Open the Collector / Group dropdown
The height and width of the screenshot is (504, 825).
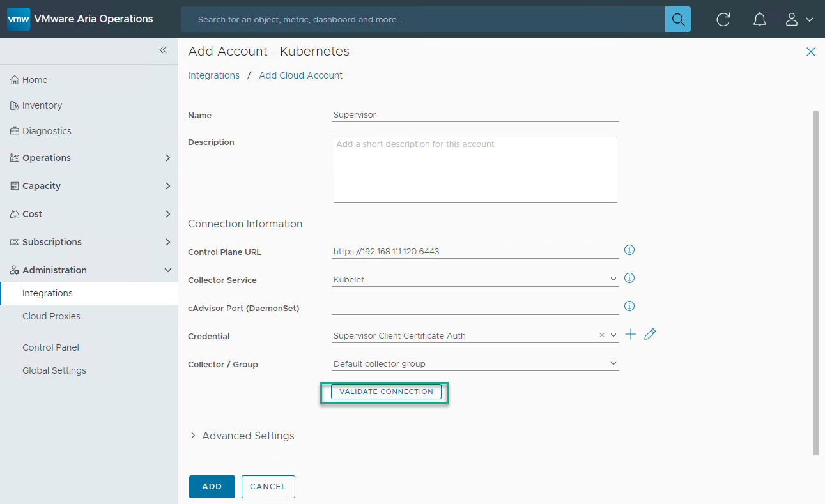(x=613, y=363)
